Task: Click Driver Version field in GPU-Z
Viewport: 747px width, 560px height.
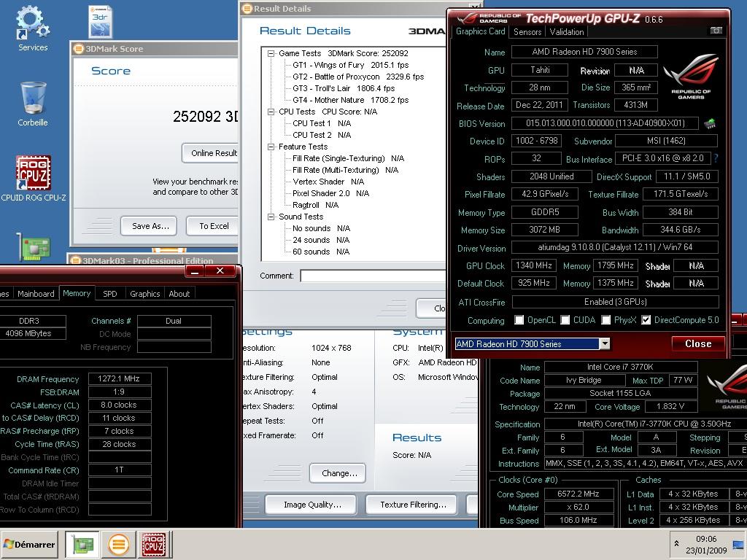Action: pos(615,247)
